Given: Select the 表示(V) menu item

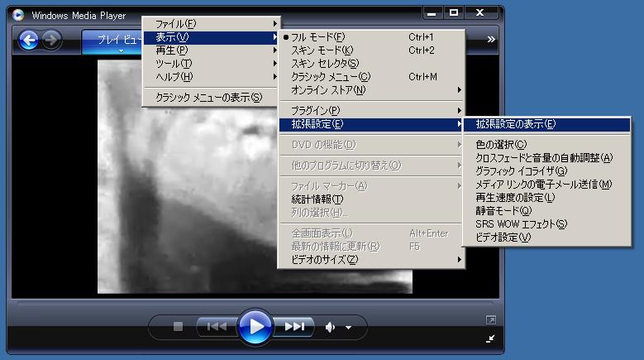Looking at the screenshot, I should coord(212,37).
